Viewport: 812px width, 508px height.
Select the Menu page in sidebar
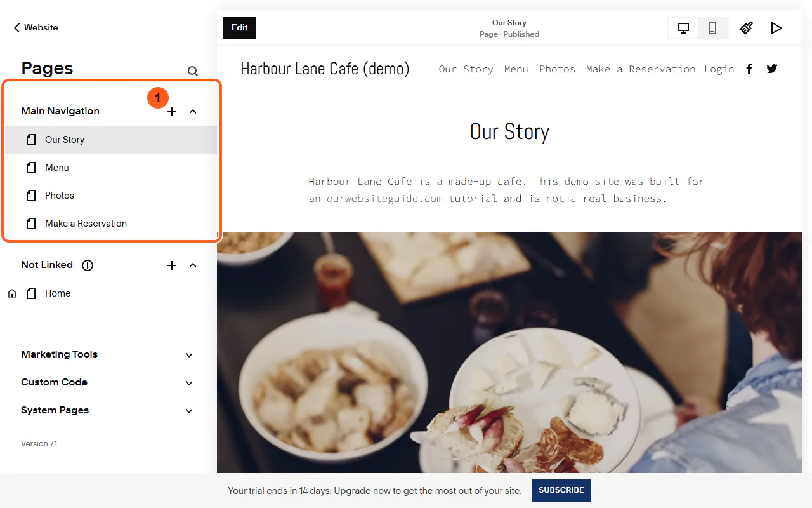pos(111,168)
